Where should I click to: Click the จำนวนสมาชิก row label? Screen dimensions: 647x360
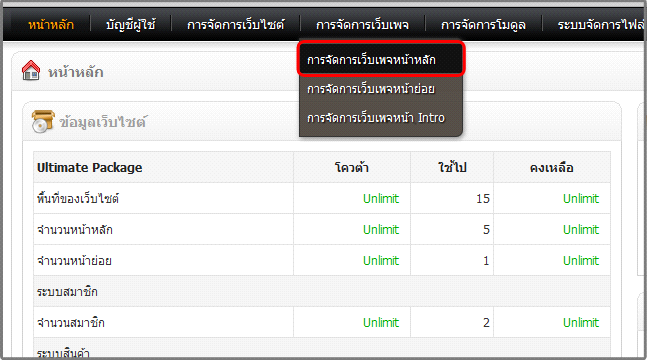71,322
